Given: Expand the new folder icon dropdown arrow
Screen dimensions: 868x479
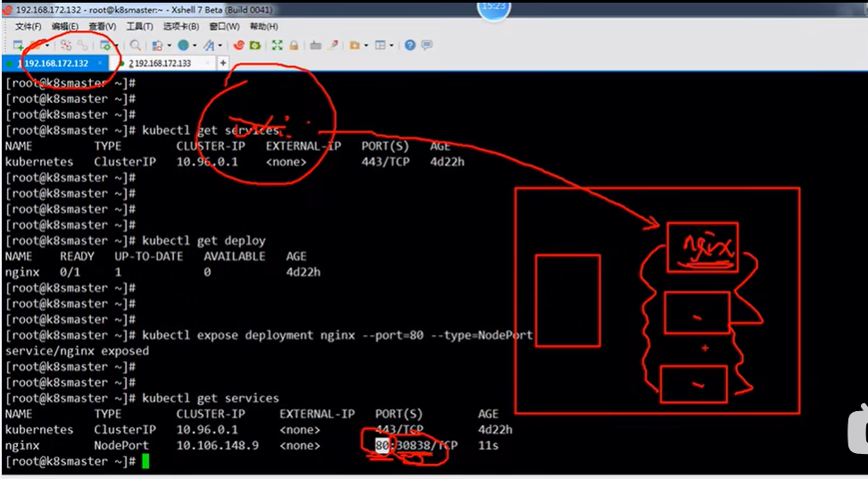Looking at the screenshot, I should 366,46.
